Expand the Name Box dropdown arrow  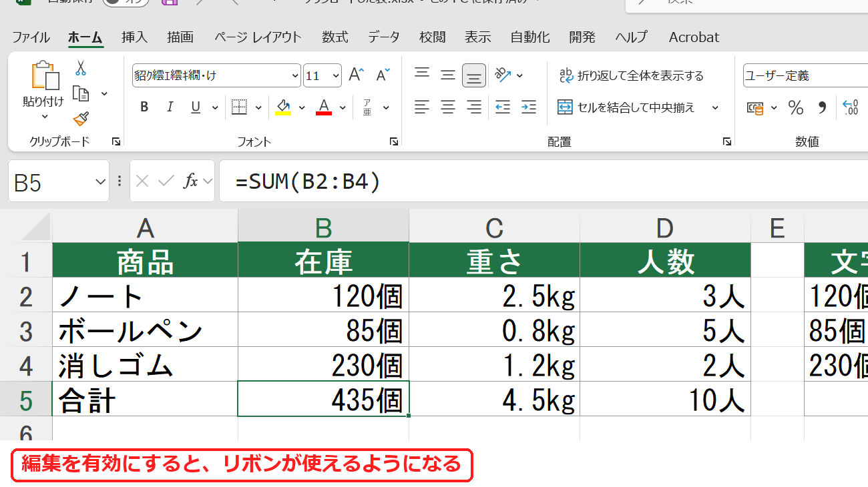[x=101, y=181]
